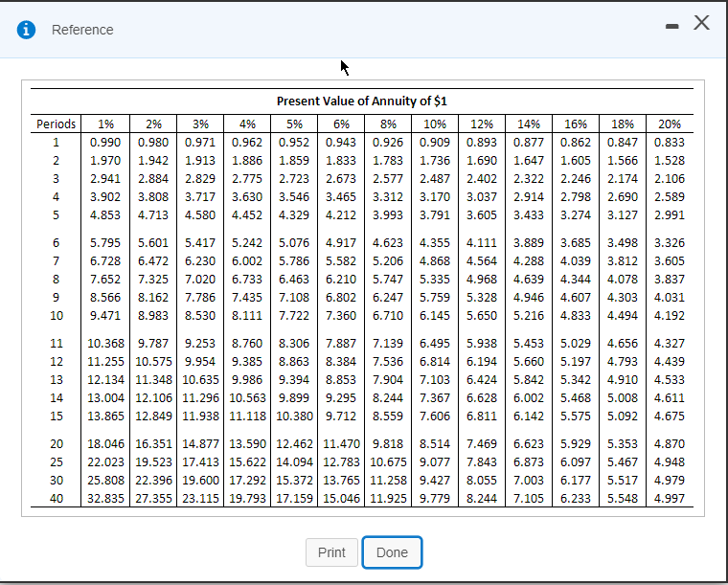Screen dimensions: 728x585
Task: Click the cell value 12.783
Action: 341,462
